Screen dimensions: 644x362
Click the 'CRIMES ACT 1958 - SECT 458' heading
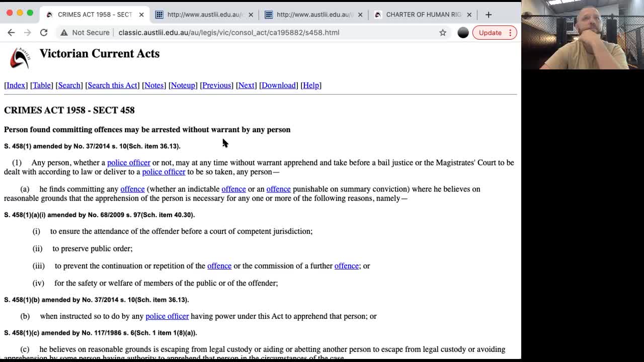[69, 110]
